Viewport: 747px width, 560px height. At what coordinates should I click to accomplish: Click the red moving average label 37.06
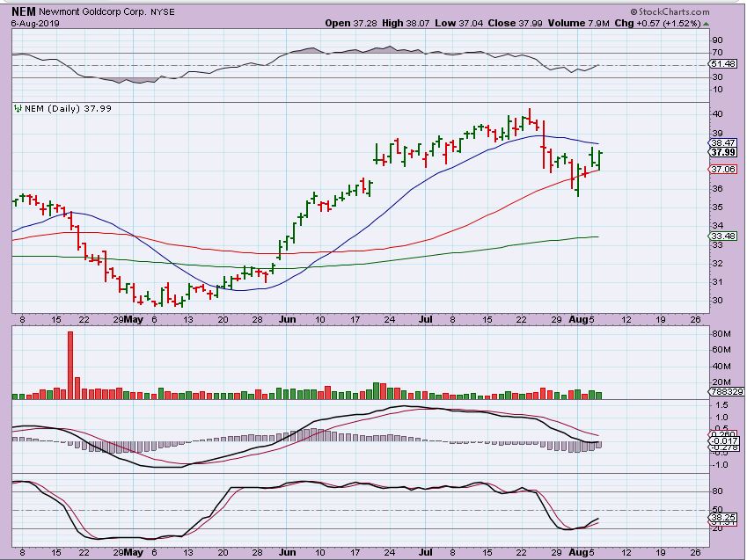[722, 169]
